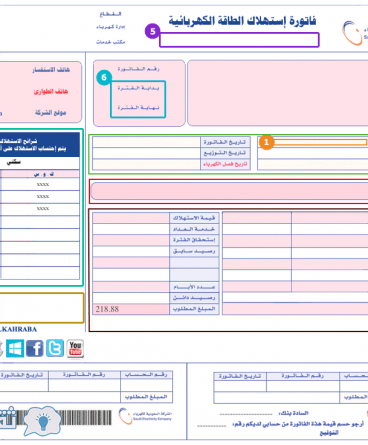
Task: Click the سكني residential header cell
Action: click(14, 162)
